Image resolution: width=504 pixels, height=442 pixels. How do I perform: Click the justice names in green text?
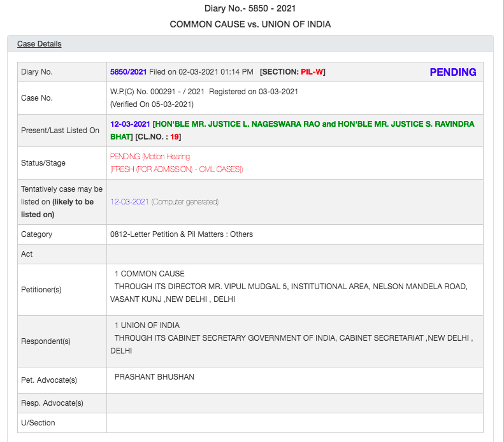pyautogui.click(x=292, y=131)
